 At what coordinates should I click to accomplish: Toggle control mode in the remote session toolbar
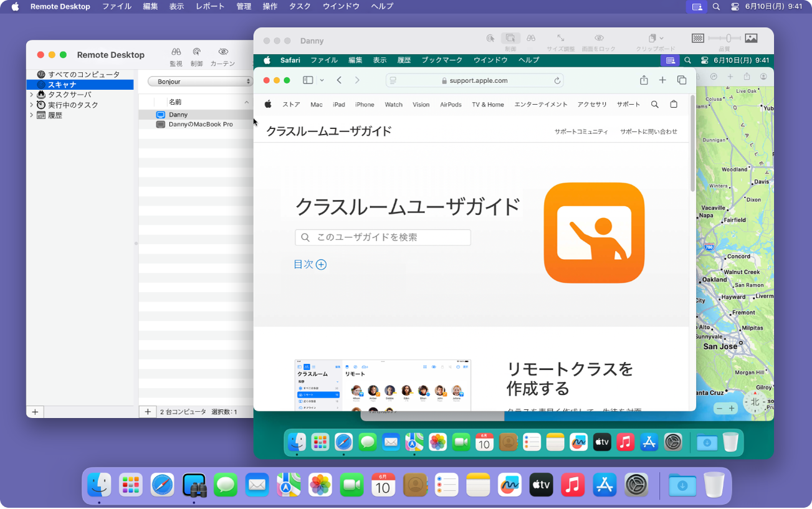pos(510,38)
